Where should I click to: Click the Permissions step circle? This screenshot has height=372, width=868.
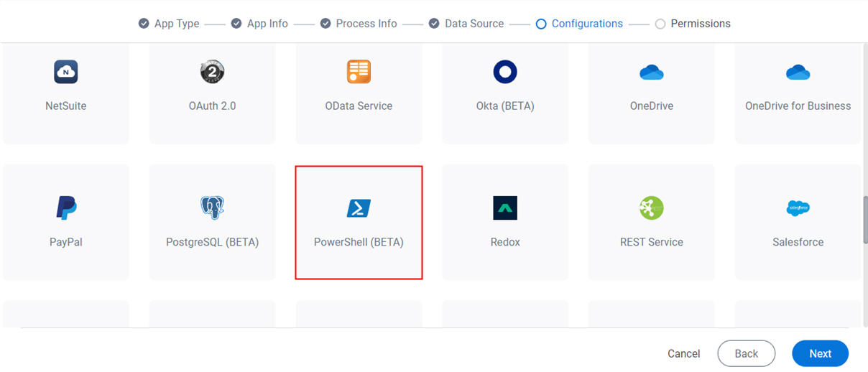[660, 24]
